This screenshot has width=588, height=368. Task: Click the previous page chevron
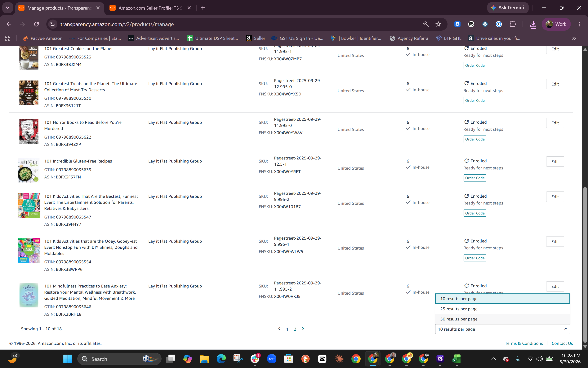tap(279, 329)
